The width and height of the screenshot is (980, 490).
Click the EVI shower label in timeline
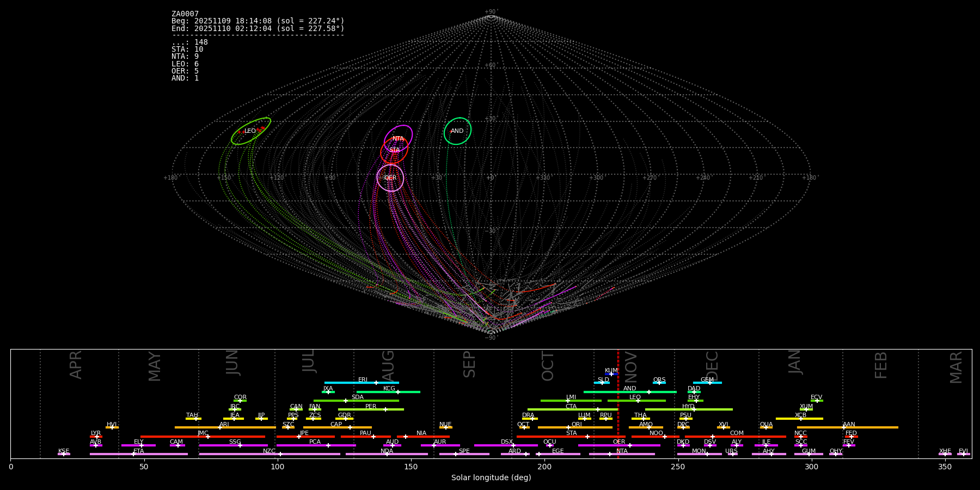[x=963, y=451]
